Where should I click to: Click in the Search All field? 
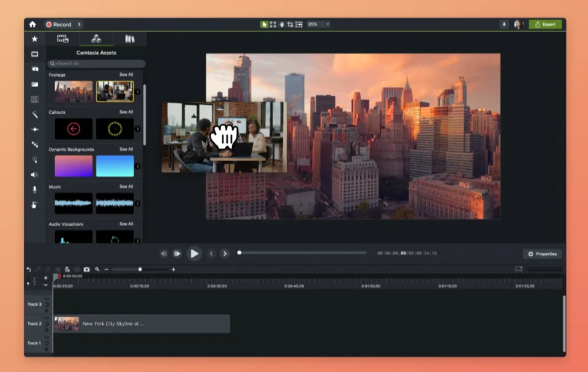tap(96, 64)
